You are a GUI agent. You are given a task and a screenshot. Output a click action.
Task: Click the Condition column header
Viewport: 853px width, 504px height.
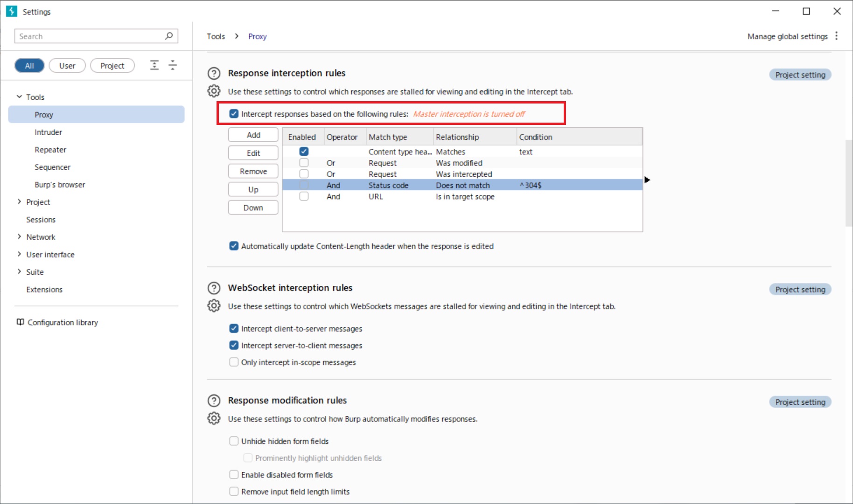point(580,137)
